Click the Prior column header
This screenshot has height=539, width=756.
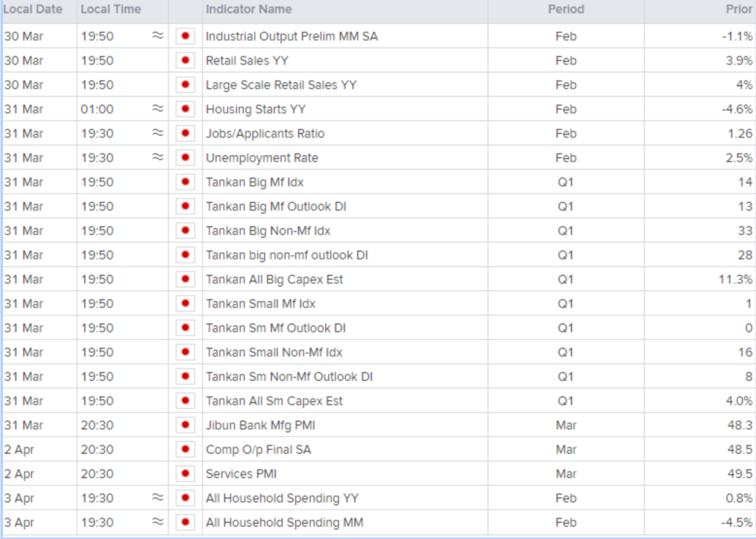coord(739,9)
